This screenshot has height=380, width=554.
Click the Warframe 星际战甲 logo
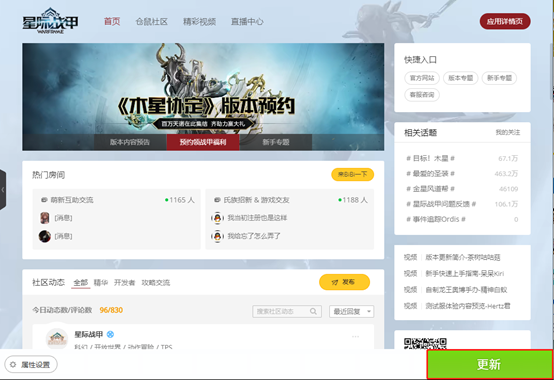[50, 21]
